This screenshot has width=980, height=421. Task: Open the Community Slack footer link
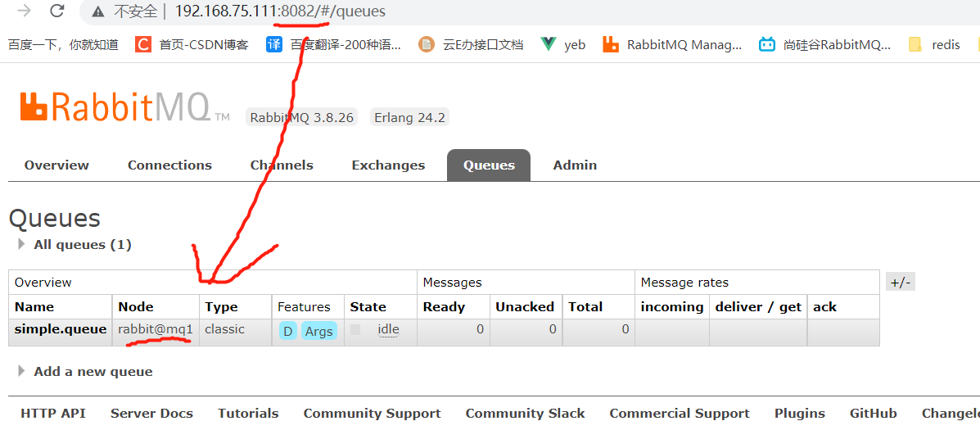coord(525,414)
